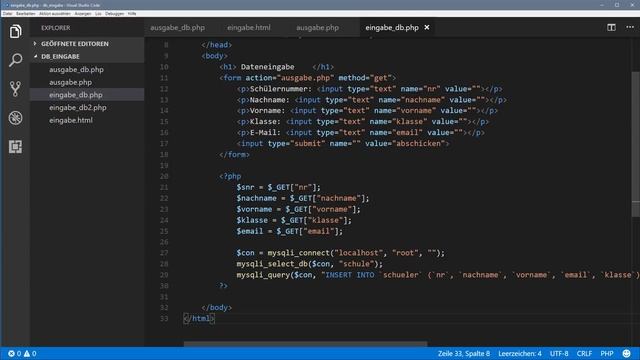Change the PHP language mode

(x=607, y=353)
